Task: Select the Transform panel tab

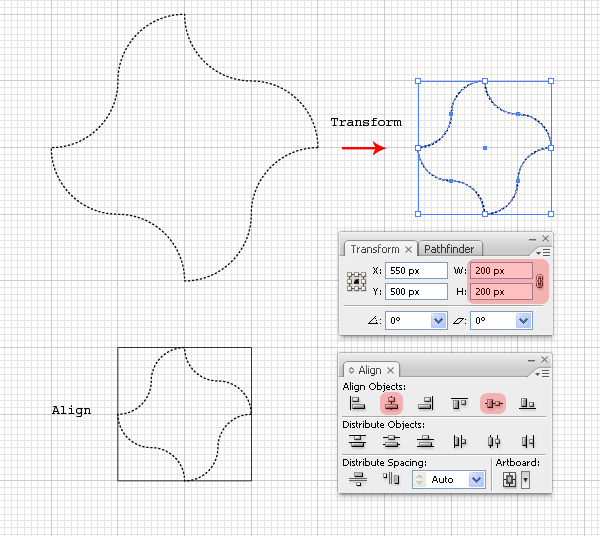Action: click(375, 249)
